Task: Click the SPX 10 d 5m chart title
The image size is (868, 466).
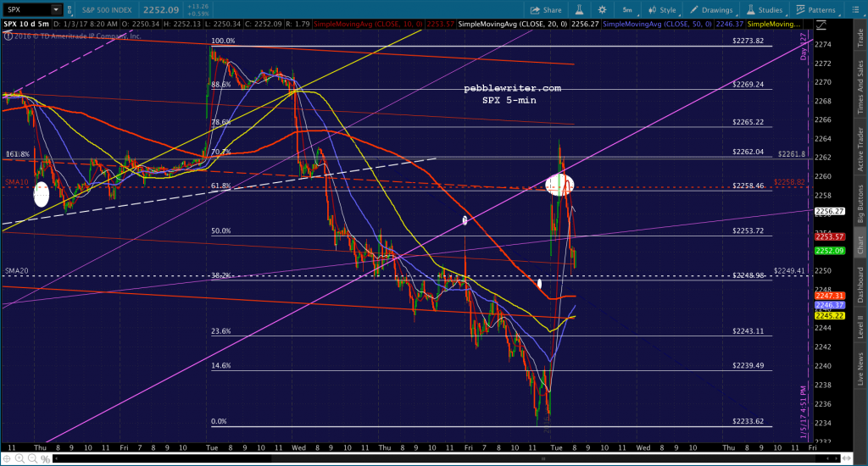Action: [26, 25]
